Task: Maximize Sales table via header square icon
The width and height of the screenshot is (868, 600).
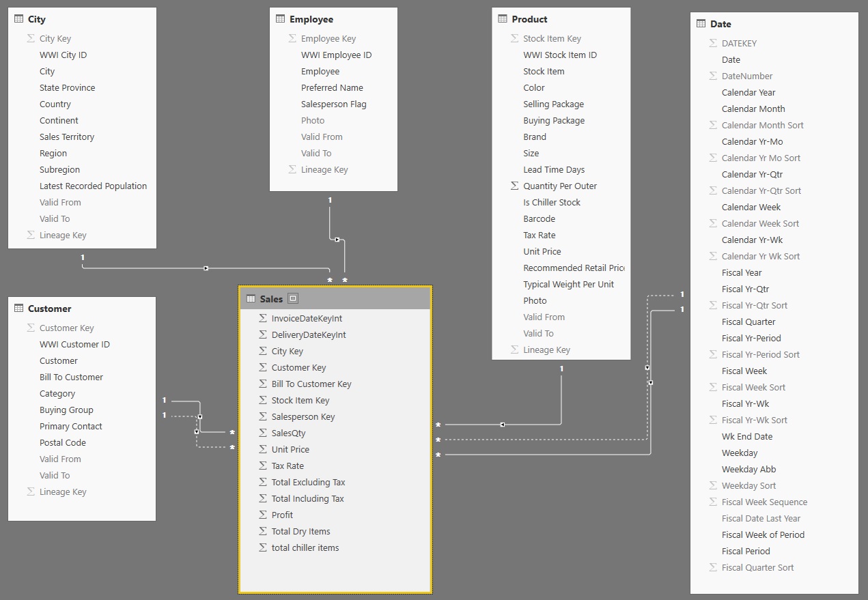Action: [x=293, y=298]
